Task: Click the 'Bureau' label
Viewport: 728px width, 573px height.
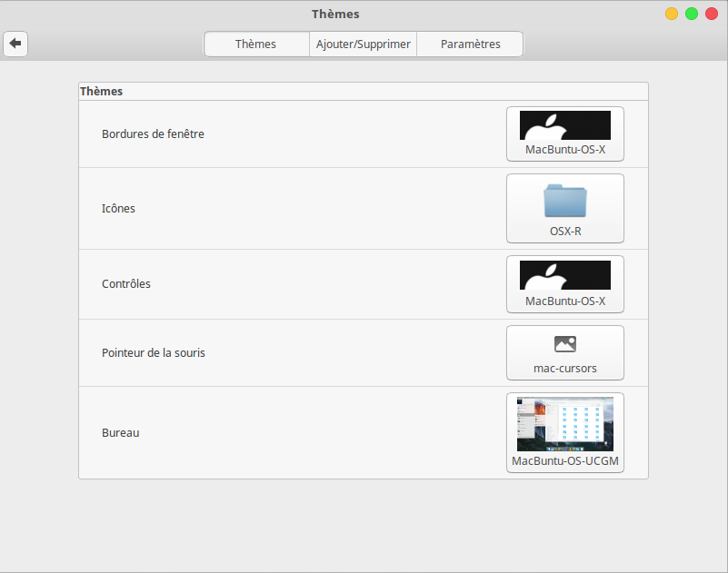Action: click(121, 433)
